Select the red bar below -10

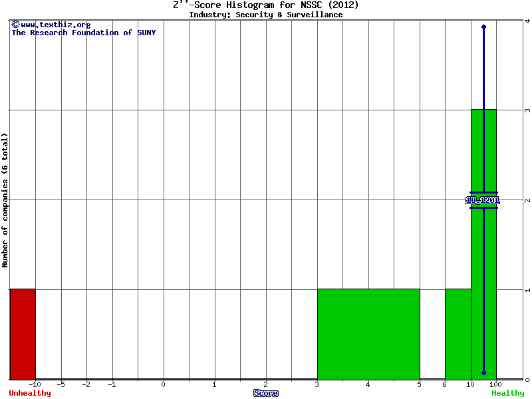23,334
